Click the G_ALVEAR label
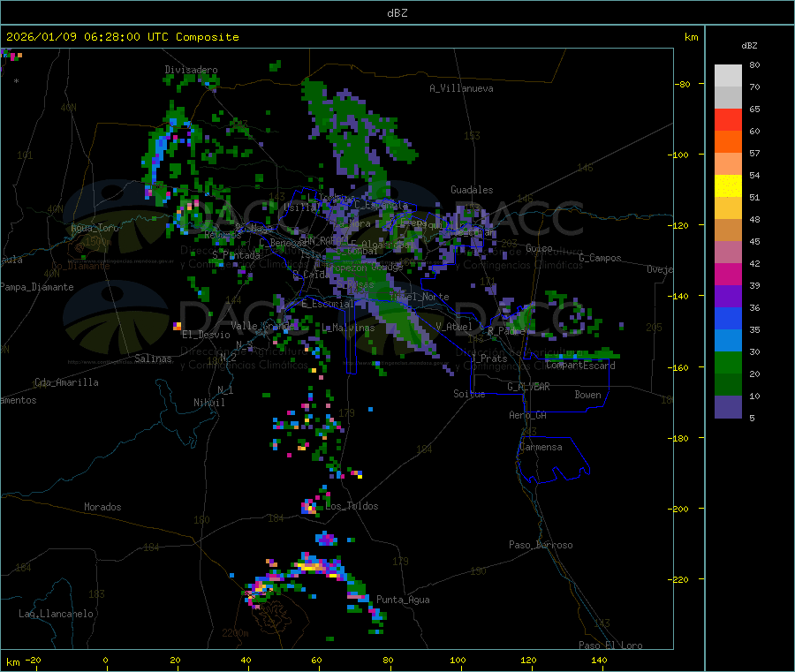 pos(528,387)
